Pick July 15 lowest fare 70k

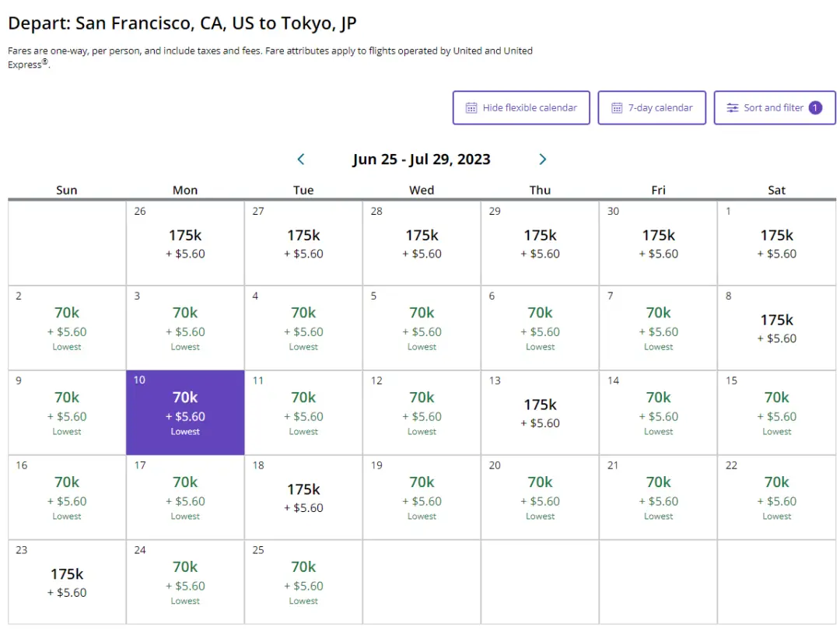(777, 413)
